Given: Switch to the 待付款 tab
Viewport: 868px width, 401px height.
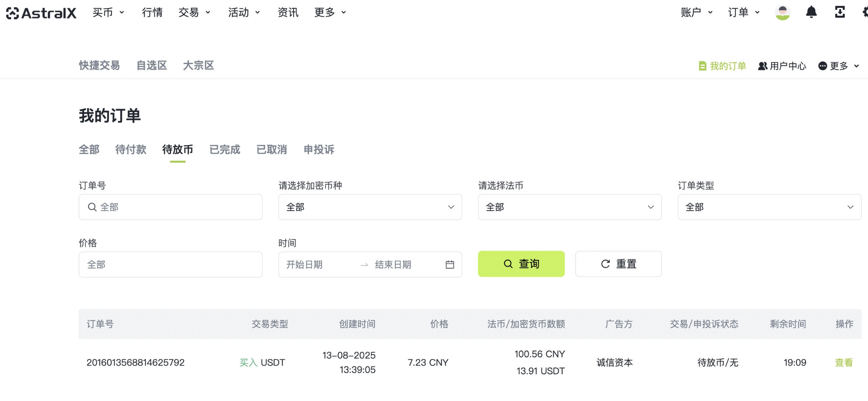Looking at the screenshot, I should (131, 150).
